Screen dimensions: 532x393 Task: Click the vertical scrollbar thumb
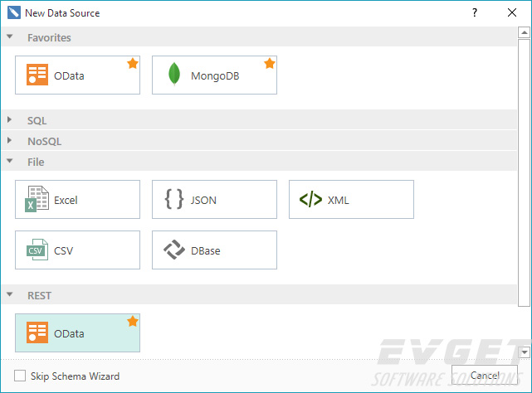pos(525,172)
